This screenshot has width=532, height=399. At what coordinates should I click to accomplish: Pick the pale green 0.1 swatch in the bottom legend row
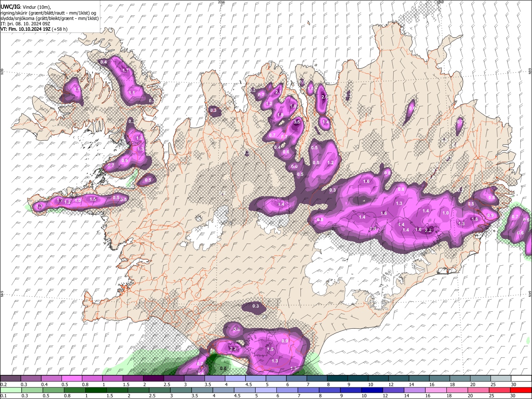point(11,390)
